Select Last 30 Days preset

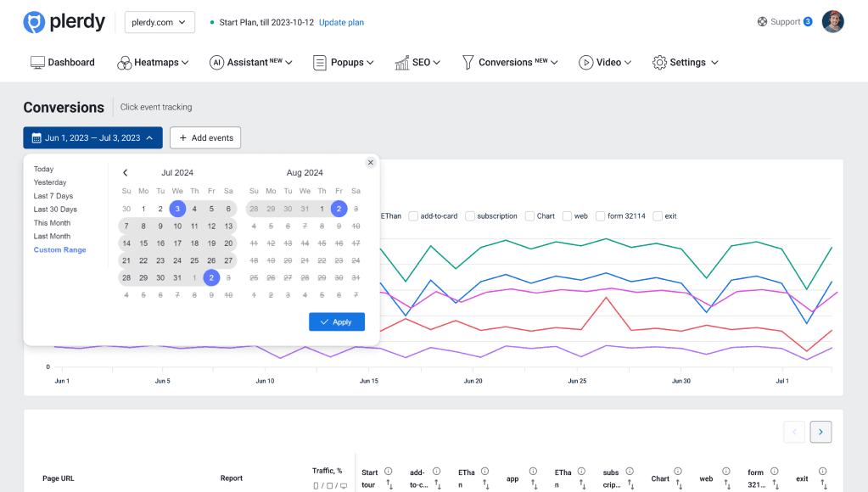point(55,210)
